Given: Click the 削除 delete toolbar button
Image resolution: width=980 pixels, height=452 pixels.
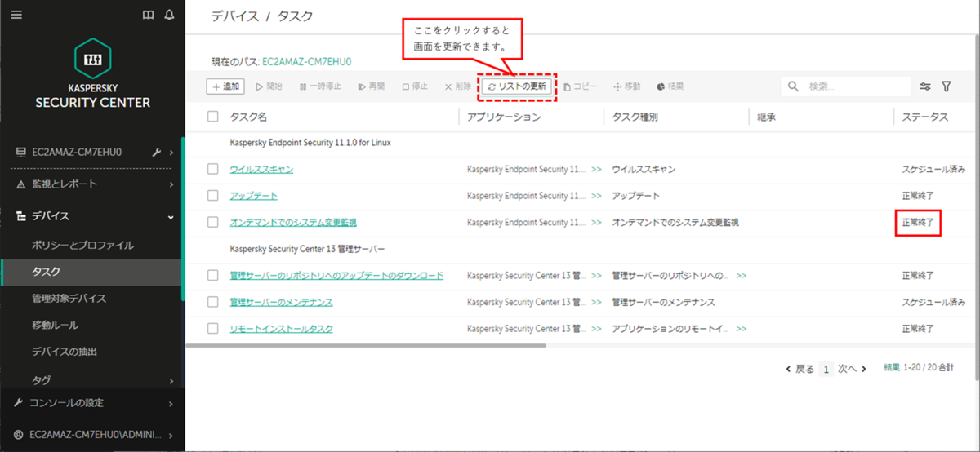Looking at the screenshot, I should point(457,86).
